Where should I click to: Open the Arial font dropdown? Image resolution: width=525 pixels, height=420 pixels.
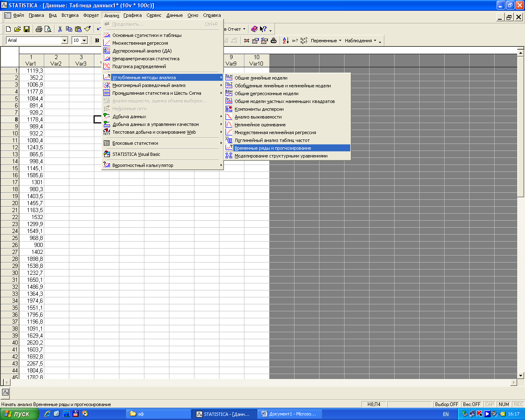click(x=64, y=40)
